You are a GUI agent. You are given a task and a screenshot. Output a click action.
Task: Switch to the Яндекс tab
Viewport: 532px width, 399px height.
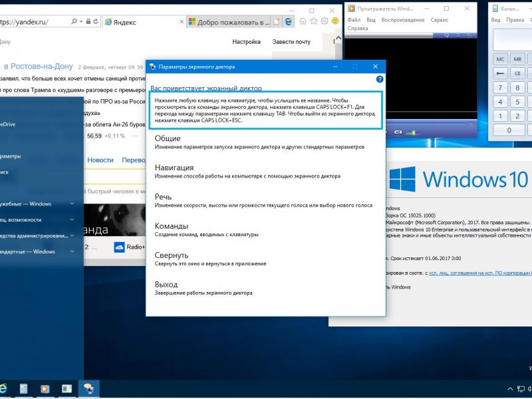point(144,22)
